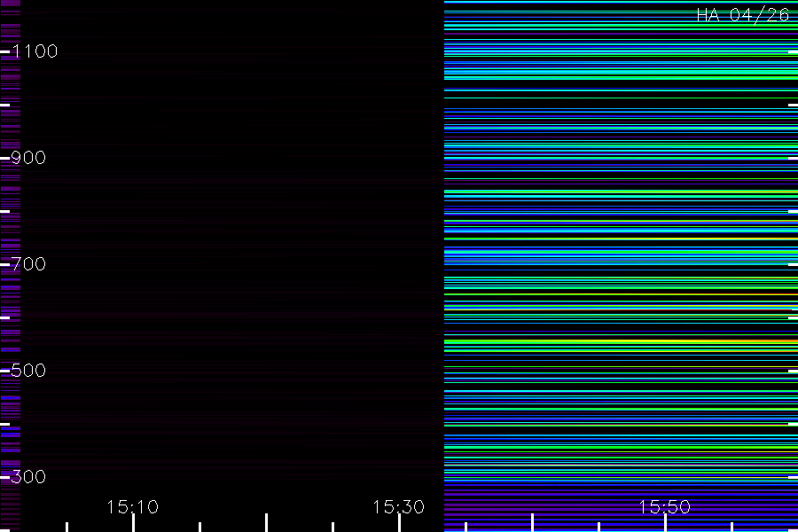The height and width of the screenshot is (532, 798).
Task: Select the time tick mark below 15:30
Action: click(x=400, y=523)
